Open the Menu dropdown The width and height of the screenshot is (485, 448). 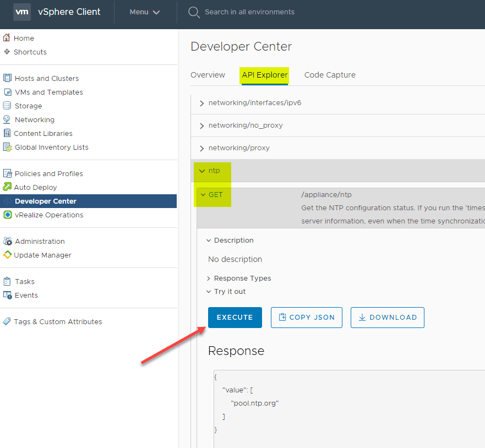[x=144, y=12]
